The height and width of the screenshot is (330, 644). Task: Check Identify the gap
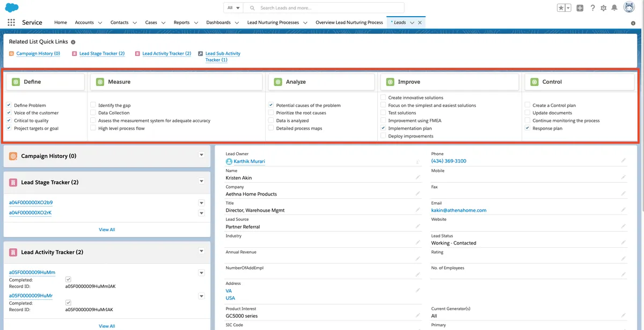click(x=93, y=105)
